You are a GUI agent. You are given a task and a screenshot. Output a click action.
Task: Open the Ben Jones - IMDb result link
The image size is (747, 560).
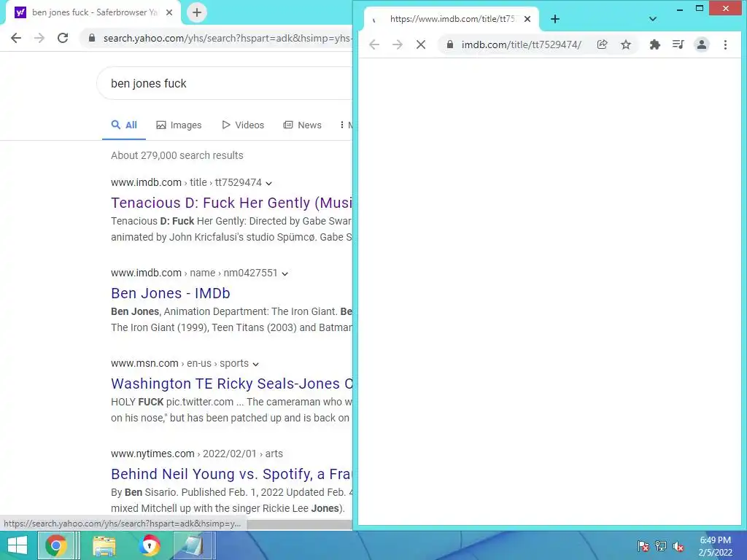pos(171,293)
